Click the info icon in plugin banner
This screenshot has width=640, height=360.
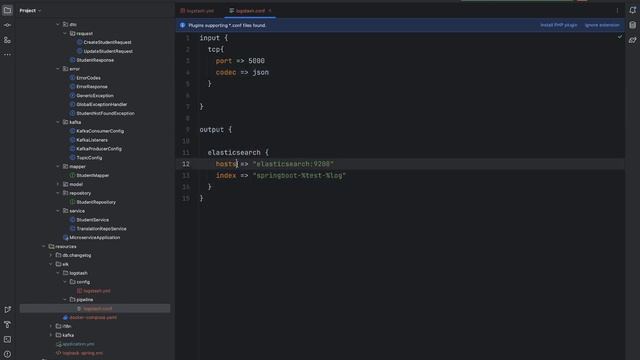click(x=182, y=25)
